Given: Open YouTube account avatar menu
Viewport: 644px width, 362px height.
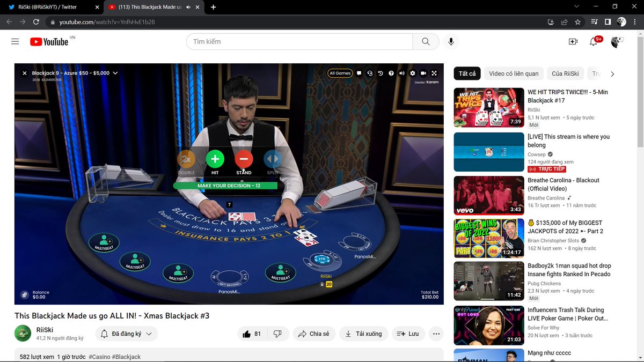Looking at the screenshot, I should (x=617, y=41).
